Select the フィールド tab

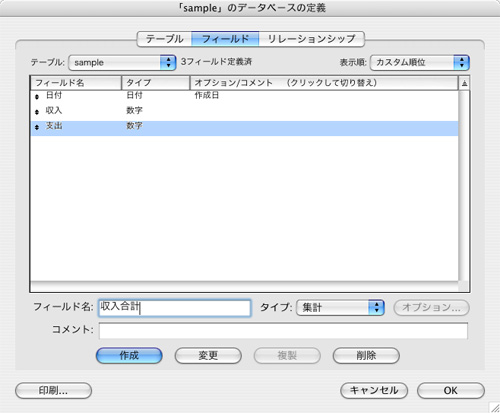click(225, 39)
